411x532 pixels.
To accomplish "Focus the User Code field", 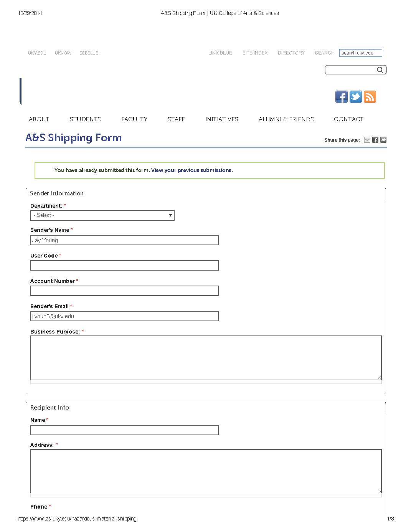I will tap(124, 266).
